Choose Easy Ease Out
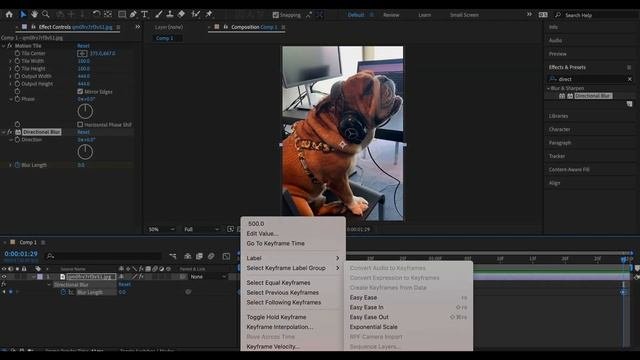This screenshot has height=360, width=640. 369,317
